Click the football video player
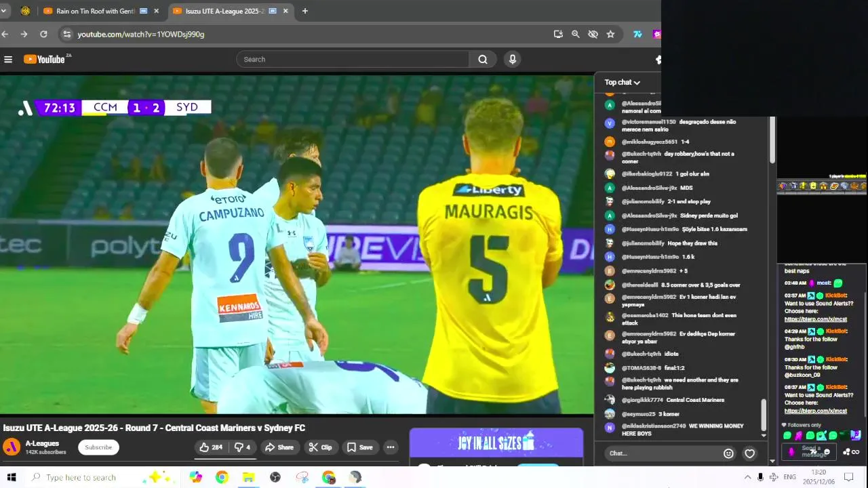The height and width of the screenshot is (488, 868). pyautogui.click(x=296, y=244)
